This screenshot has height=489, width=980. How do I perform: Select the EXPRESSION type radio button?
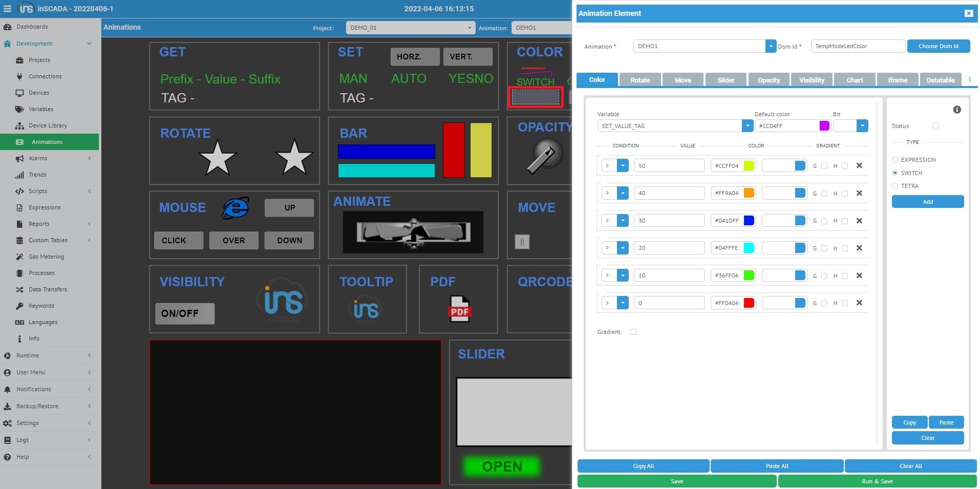click(895, 160)
